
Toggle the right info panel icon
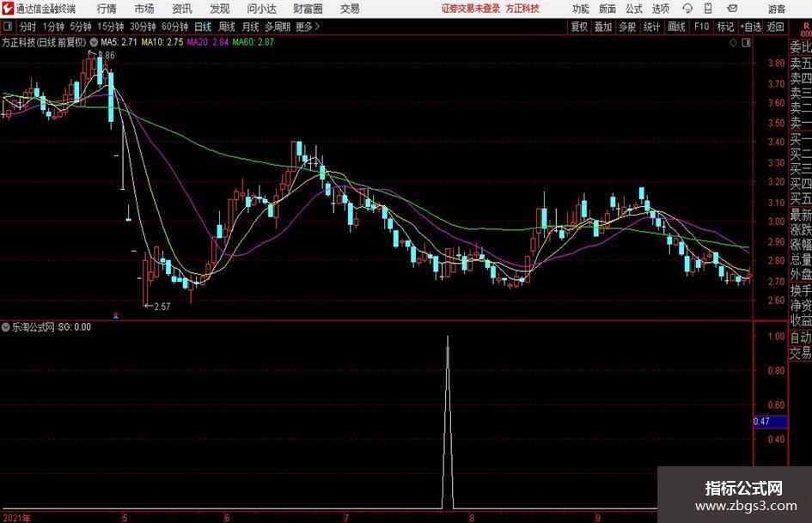click(746, 42)
